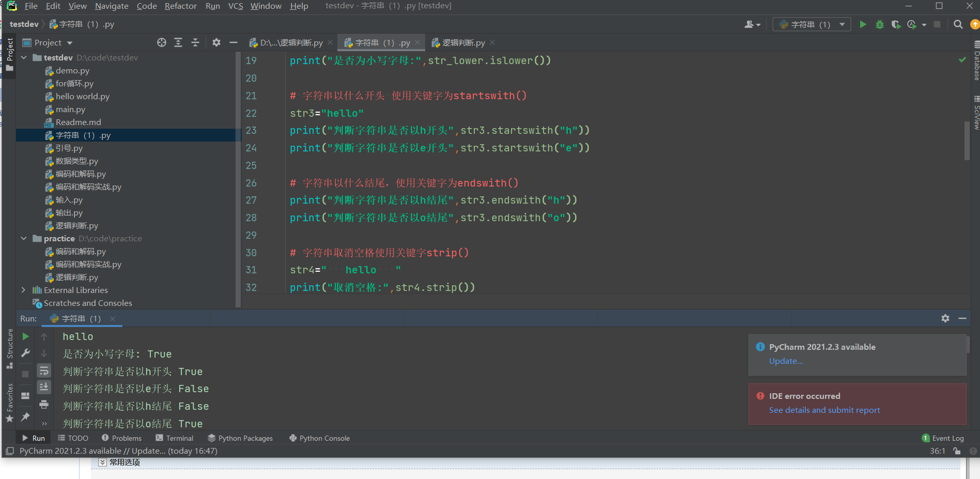This screenshot has width=980, height=479.
Task: Hide the Run tool window
Action: click(x=962, y=318)
